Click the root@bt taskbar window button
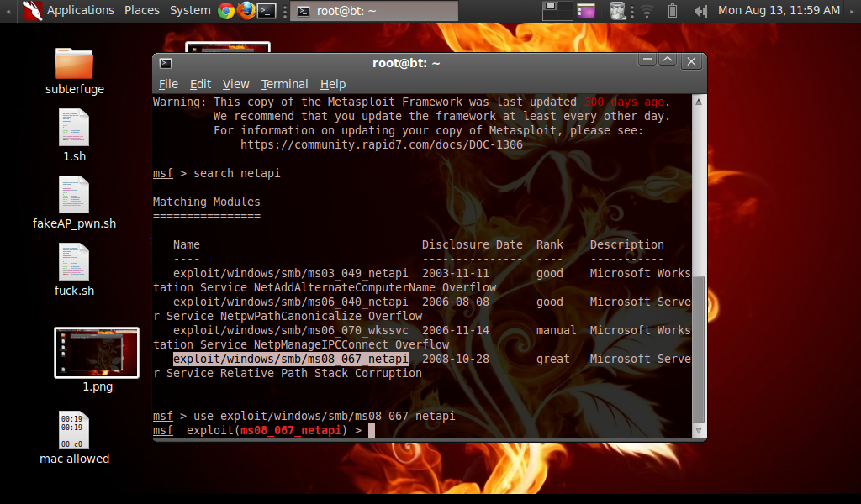861x504 pixels. 374,11
